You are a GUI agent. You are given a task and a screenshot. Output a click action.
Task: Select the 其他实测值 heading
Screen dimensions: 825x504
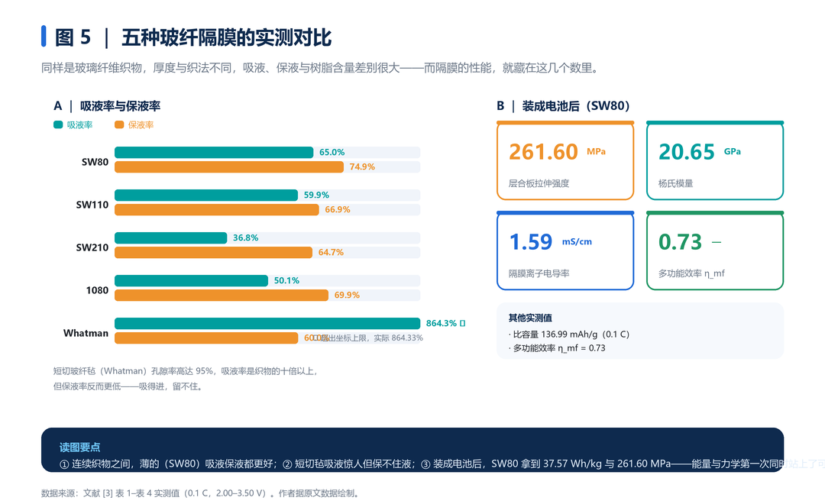530,318
